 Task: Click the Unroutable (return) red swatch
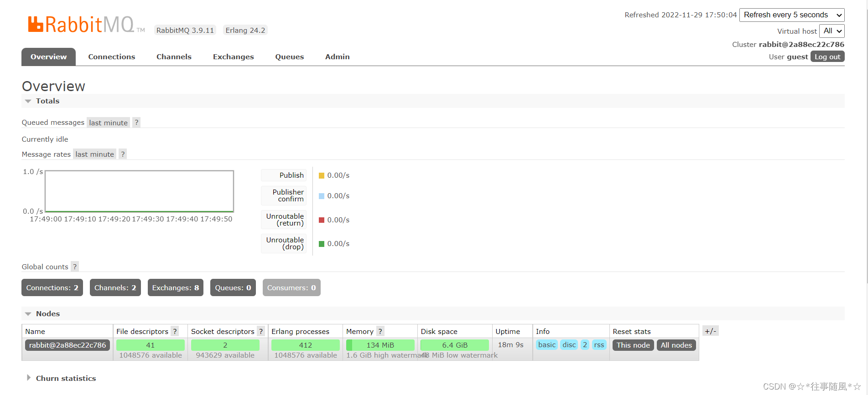(x=322, y=220)
